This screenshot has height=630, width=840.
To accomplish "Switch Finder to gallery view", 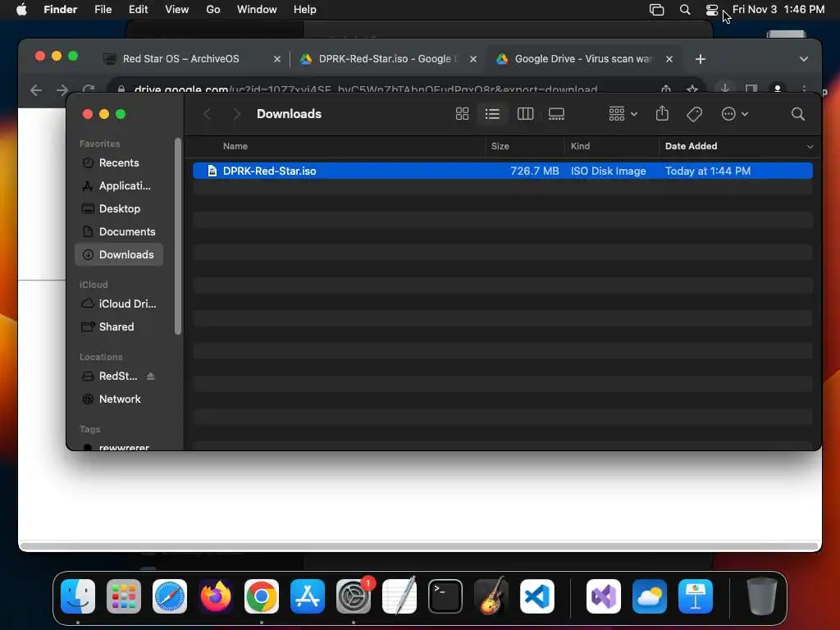I will click(x=556, y=113).
